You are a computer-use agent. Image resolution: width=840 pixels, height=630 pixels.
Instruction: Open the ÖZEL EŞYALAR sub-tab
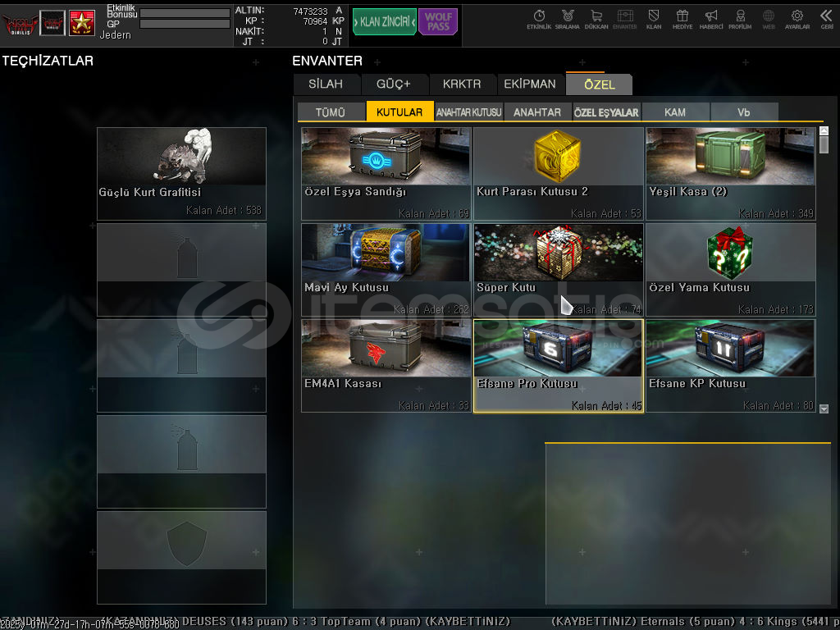[606, 112]
